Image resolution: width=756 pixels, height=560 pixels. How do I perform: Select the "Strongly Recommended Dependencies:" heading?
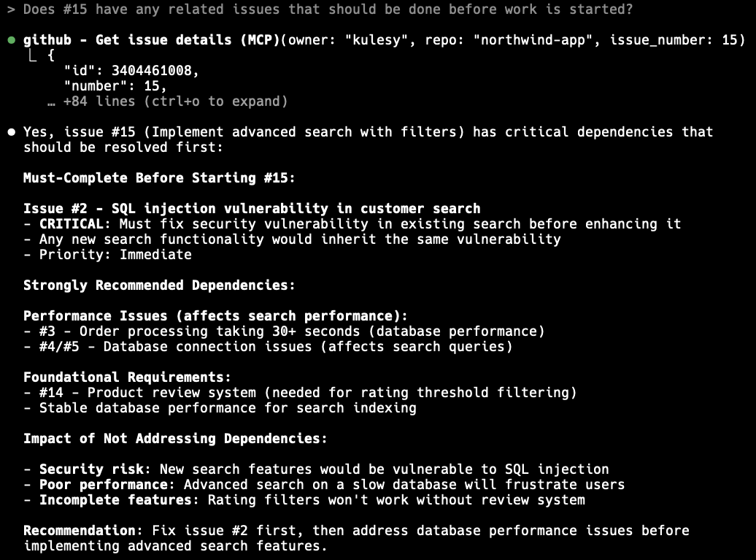(x=159, y=285)
